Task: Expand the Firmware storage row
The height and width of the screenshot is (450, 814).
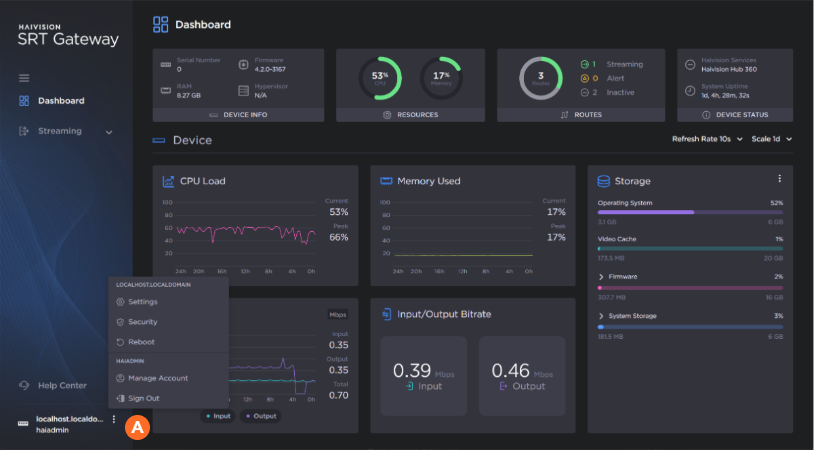Action: [x=601, y=276]
